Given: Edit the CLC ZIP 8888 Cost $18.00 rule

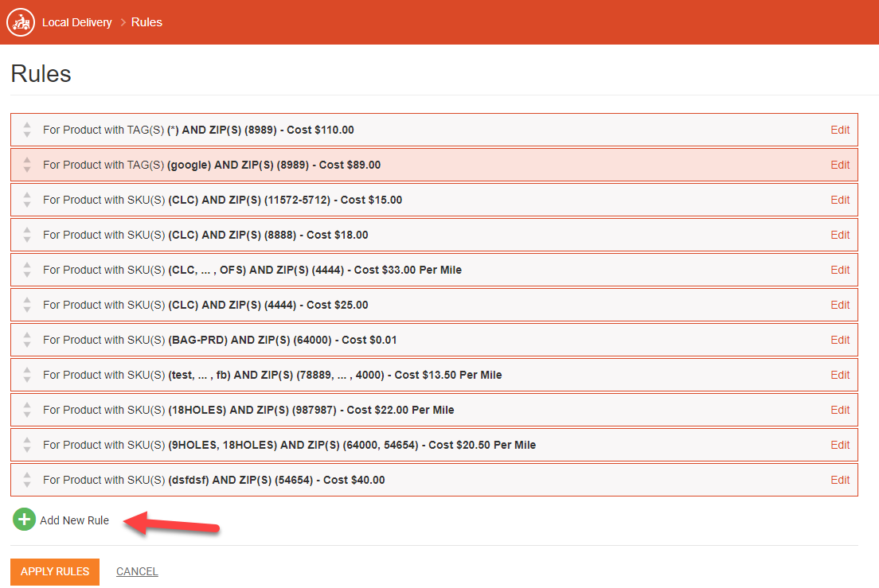Looking at the screenshot, I should pos(840,235).
